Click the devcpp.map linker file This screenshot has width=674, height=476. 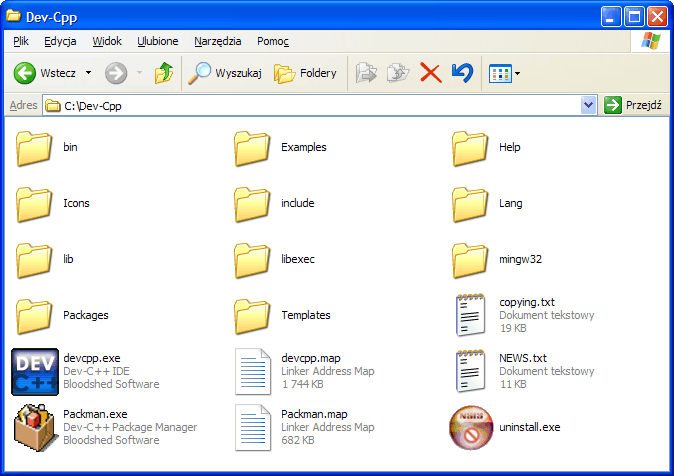coord(252,370)
